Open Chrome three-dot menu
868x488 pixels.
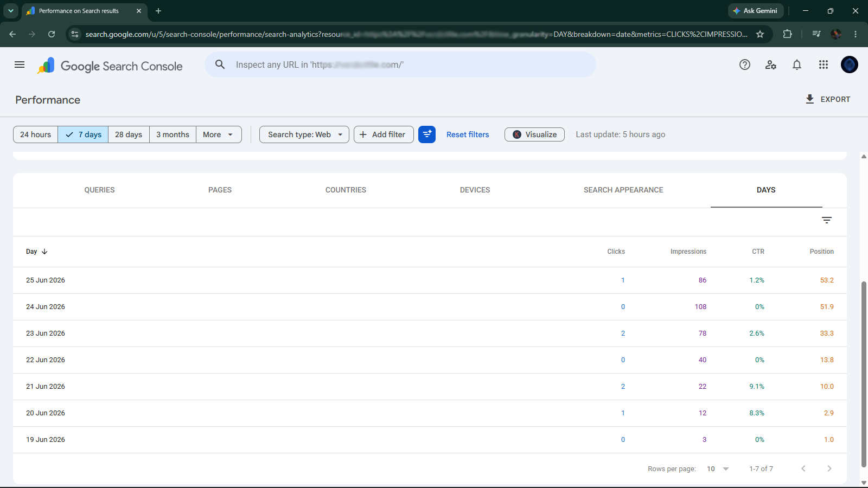pos(856,34)
